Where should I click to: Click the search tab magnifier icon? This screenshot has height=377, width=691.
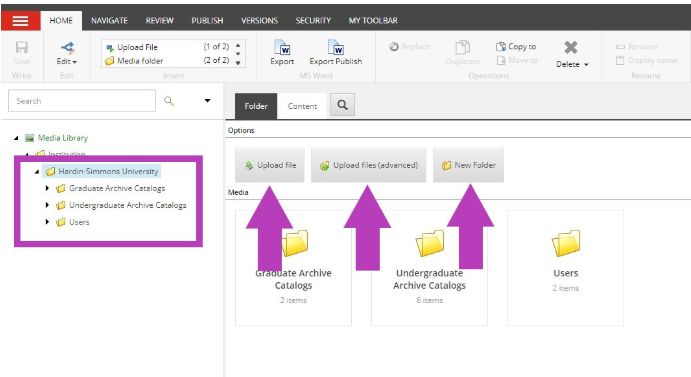click(x=342, y=105)
